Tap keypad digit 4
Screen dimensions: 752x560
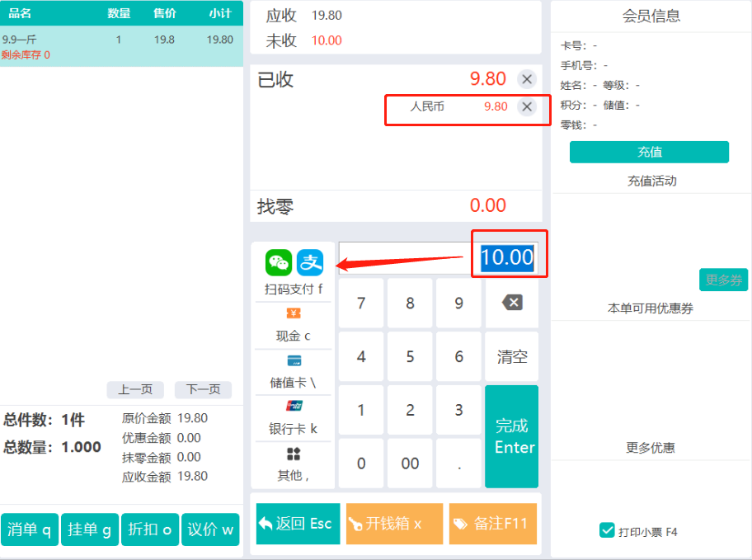click(x=361, y=356)
